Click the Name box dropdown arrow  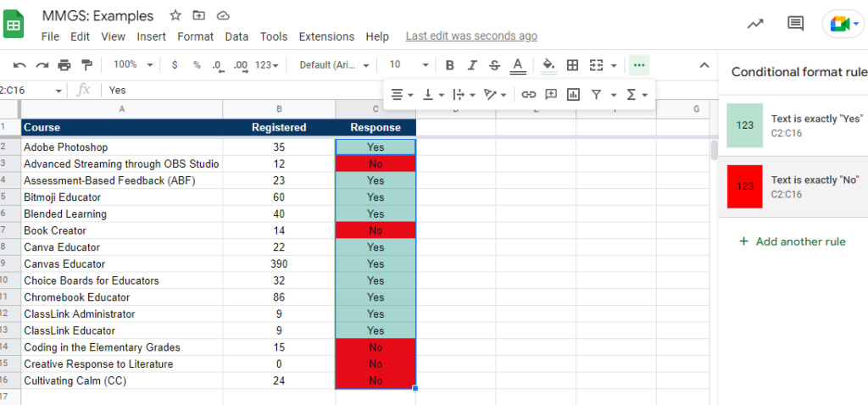[58, 91]
